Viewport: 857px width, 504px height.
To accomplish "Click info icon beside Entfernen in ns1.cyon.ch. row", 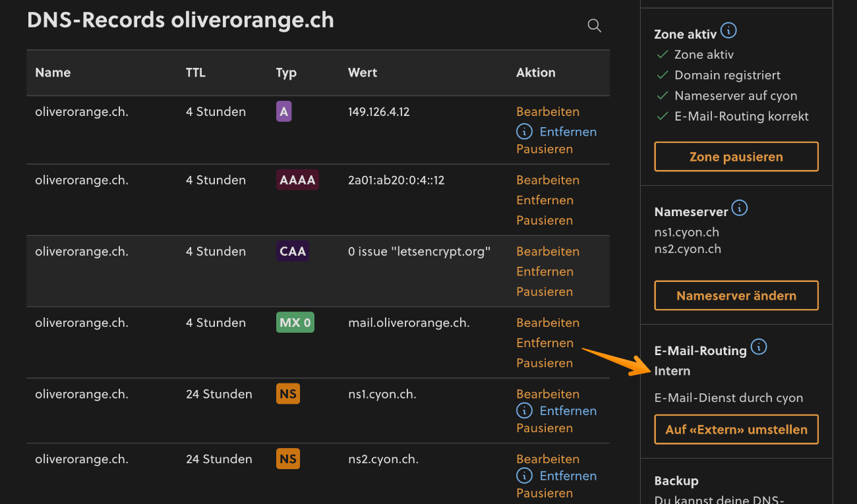I will pyautogui.click(x=524, y=411).
